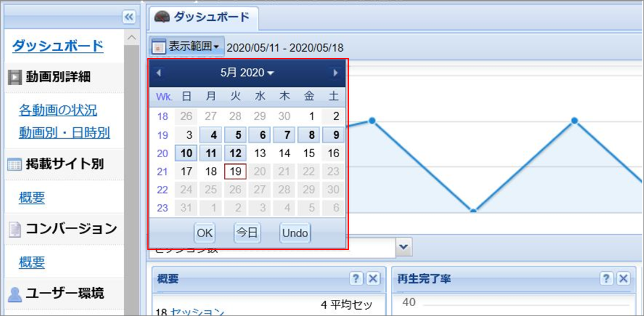
Task: Select May 10 in the calendar
Action: click(186, 153)
